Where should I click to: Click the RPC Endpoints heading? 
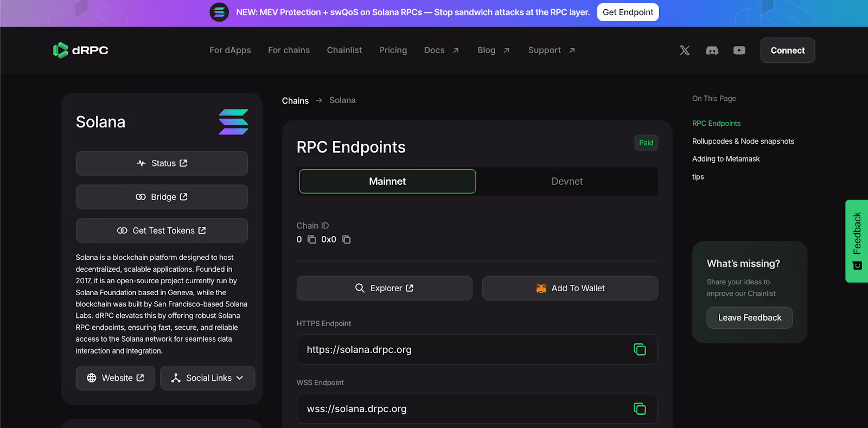[x=351, y=147]
